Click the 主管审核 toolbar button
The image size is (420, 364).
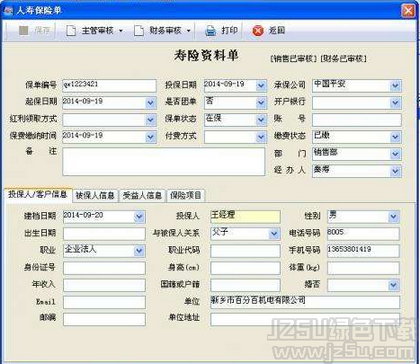point(94,31)
